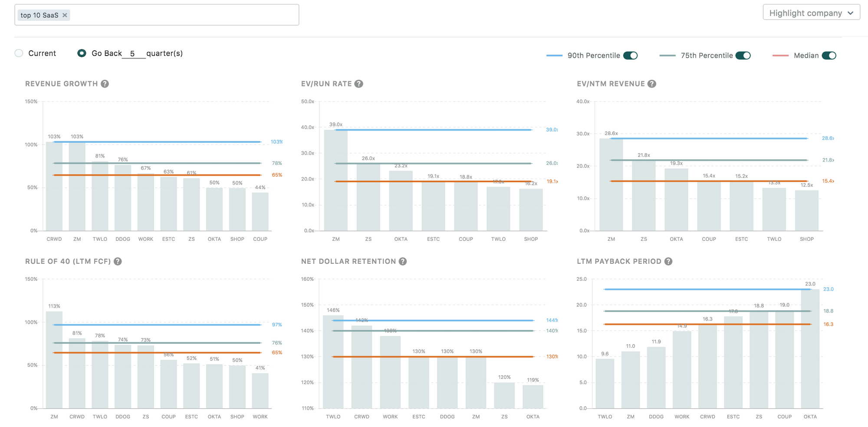Image resolution: width=868 pixels, height=427 pixels.
Task: Click the CRWD bar in Revenue Growth
Action: point(54,186)
